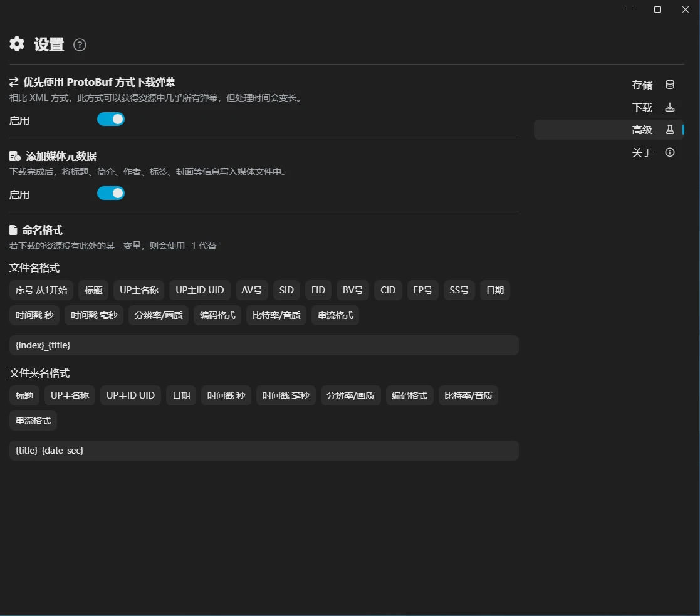Image resolution: width=700 pixels, height=616 pixels.
Task: Disable the ProtoBuf danmaku download toggle
Action: [111, 119]
